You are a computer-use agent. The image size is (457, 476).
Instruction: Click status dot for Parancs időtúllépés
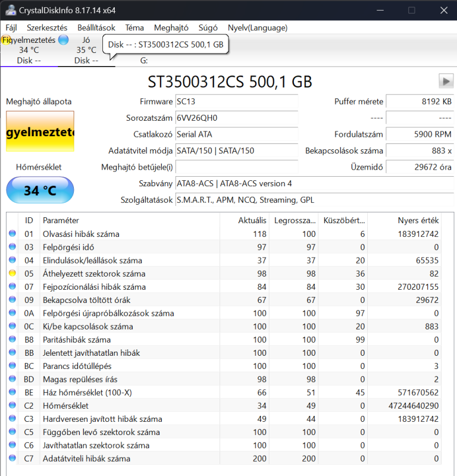coord(12,365)
